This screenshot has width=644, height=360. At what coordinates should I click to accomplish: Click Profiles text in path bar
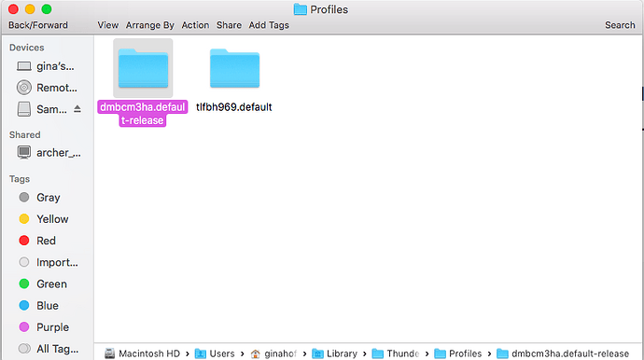pyautogui.click(x=466, y=353)
